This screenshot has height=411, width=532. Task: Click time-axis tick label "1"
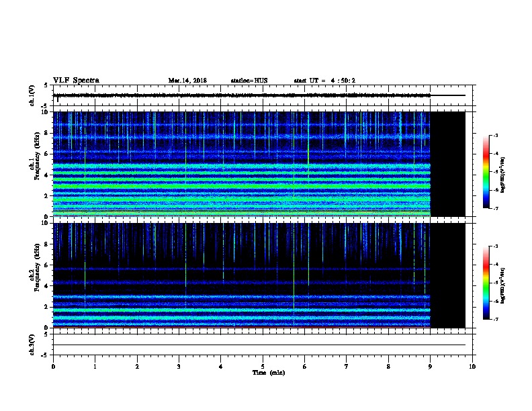coord(95,367)
